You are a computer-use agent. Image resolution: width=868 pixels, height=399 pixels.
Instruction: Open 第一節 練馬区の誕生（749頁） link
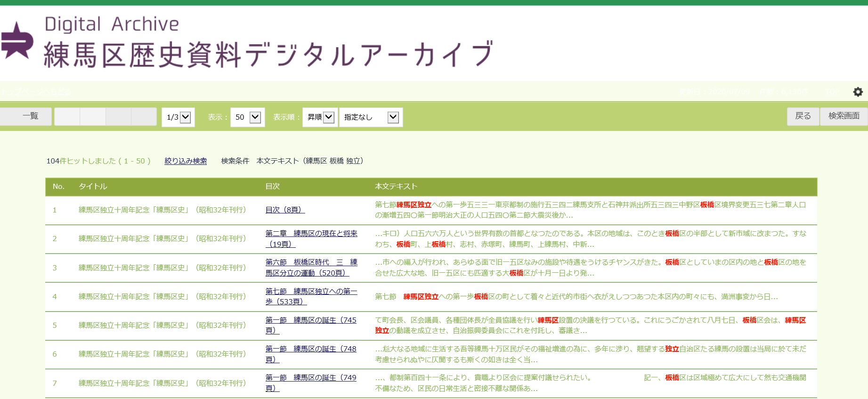point(311,383)
